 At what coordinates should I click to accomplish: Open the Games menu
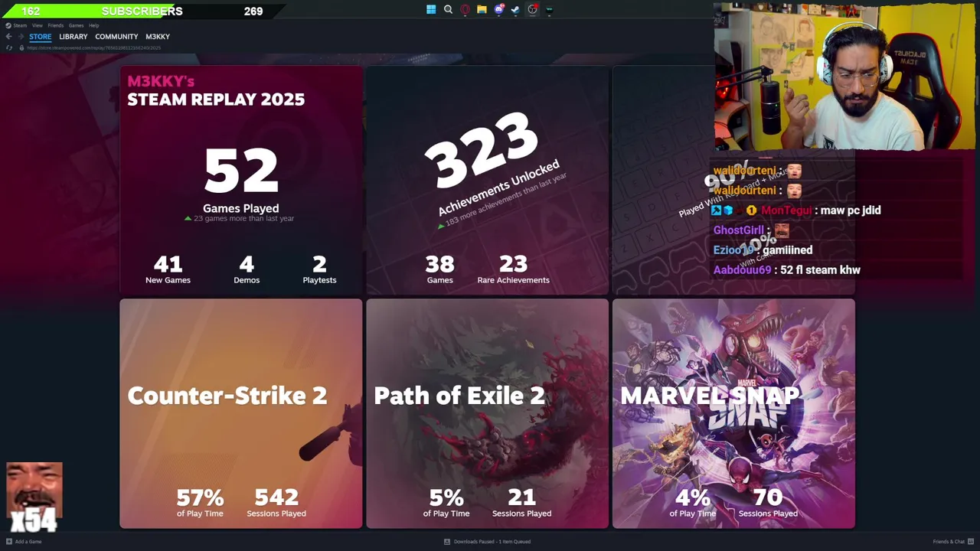[x=76, y=25]
